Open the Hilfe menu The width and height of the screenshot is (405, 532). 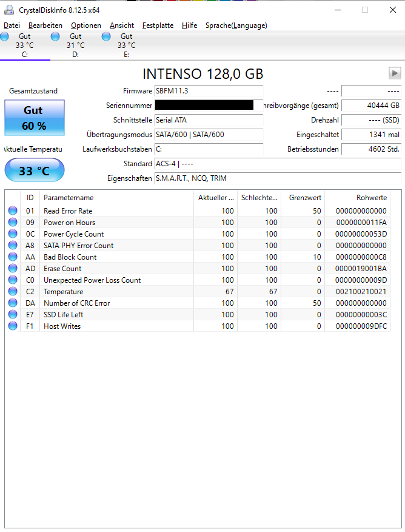point(189,25)
